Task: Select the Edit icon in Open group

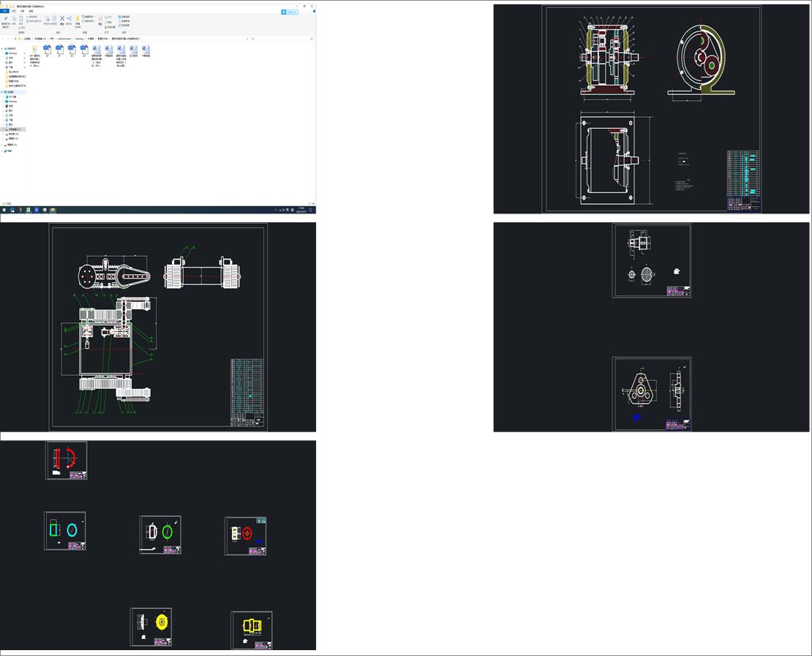Action: click(108, 22)
